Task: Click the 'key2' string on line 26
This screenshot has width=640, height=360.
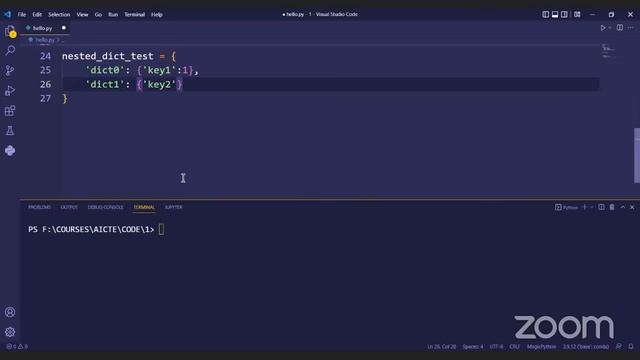Action: pos(159,84)
